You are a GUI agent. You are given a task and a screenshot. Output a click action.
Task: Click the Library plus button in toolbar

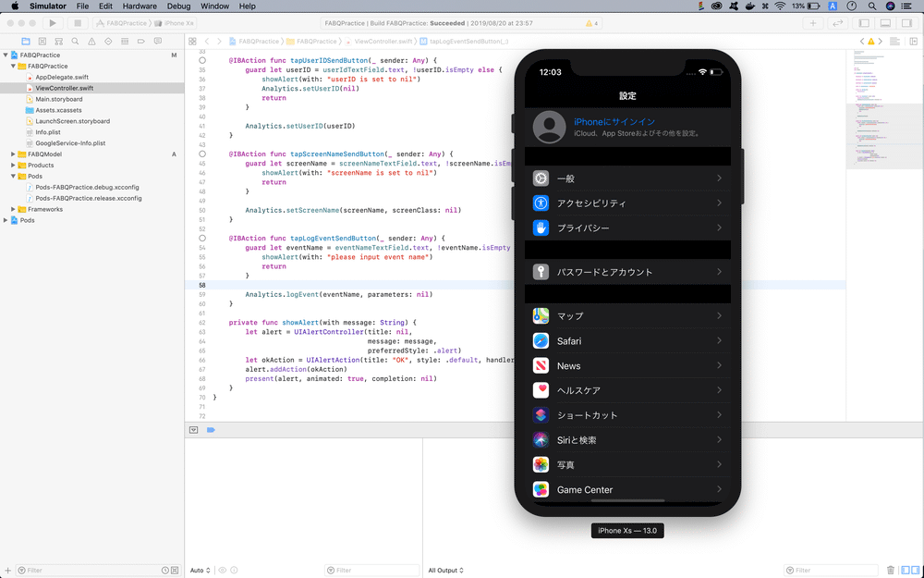coord(813,23)
